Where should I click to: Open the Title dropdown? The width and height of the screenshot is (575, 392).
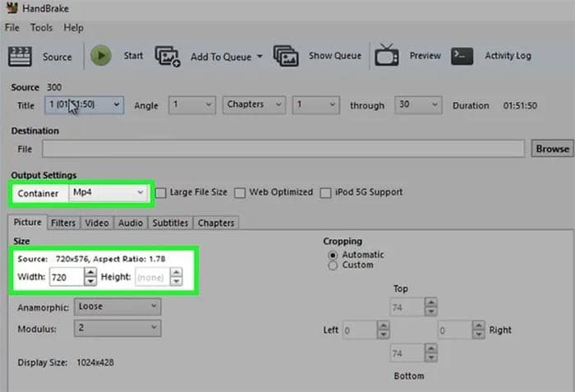pos(85,105)
